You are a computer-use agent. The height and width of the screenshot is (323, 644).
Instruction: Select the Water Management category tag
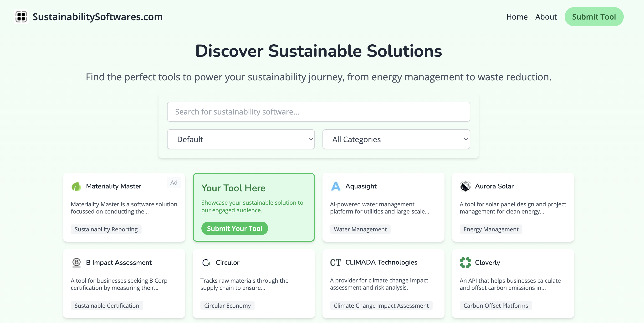pos(360,229)
